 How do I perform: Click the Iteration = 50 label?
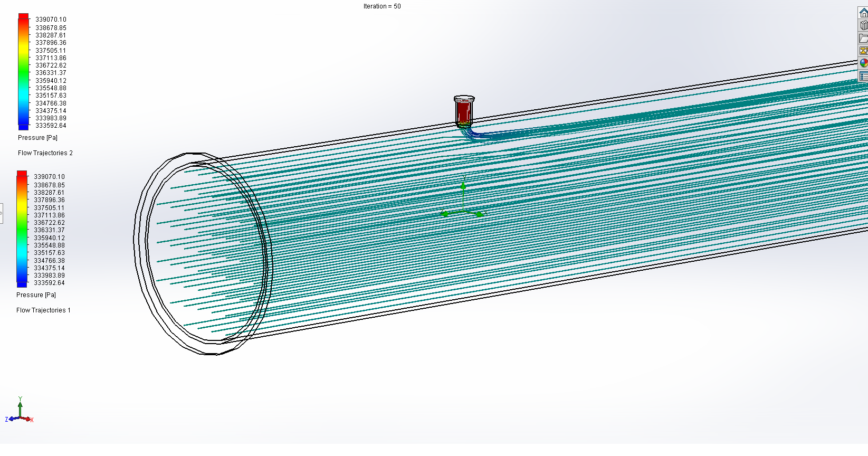click(382, 6)
